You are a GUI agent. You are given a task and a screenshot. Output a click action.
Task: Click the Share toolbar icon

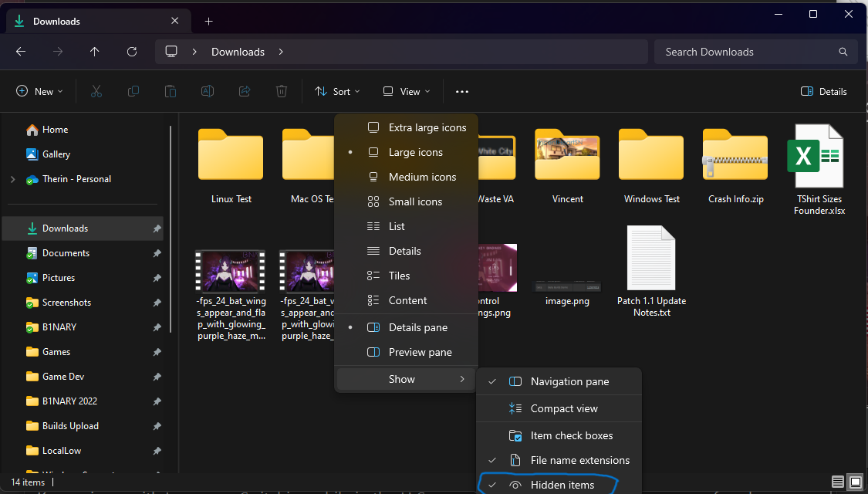click(245, 91)
